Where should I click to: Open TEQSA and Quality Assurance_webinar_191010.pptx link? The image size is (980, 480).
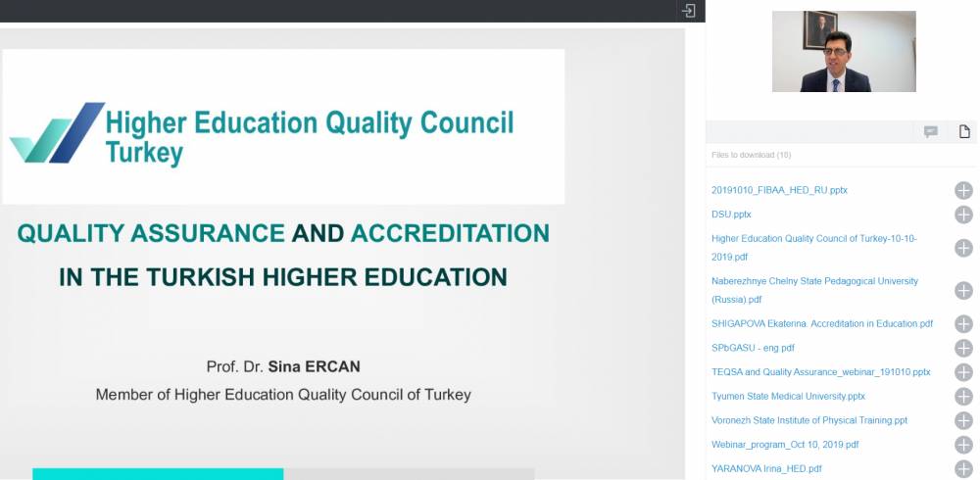click(820, 372)
